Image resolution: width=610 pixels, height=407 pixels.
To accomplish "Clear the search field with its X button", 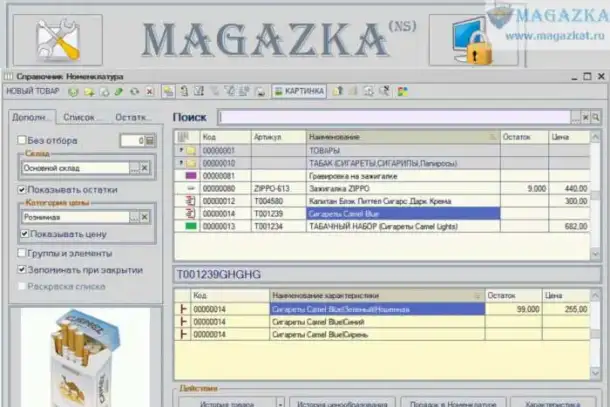I will 585,117.
